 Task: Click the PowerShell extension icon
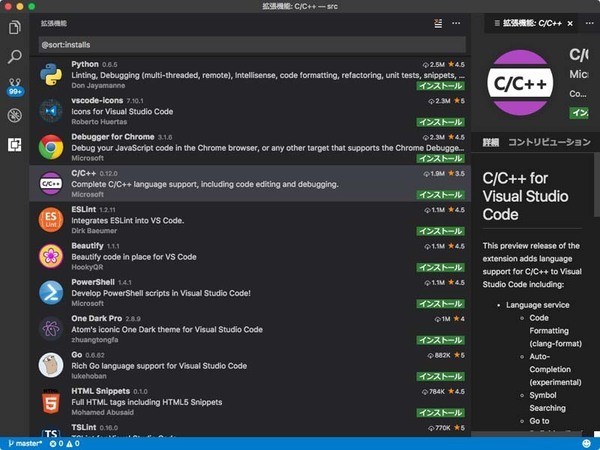(51, 292)
